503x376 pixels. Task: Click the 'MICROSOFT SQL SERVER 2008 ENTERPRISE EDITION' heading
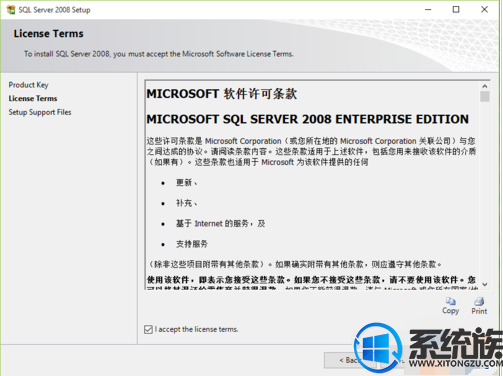(308, 119)
